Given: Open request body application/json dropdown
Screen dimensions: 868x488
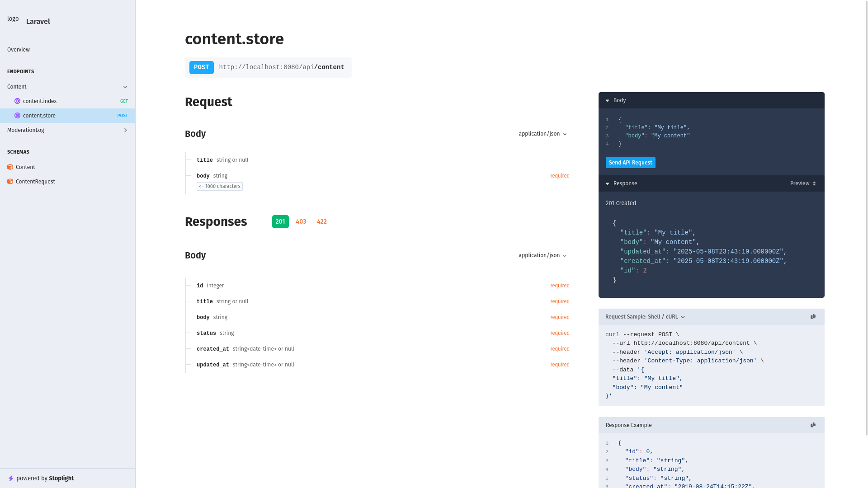Looking at the screenshot, I should [542, 134].
